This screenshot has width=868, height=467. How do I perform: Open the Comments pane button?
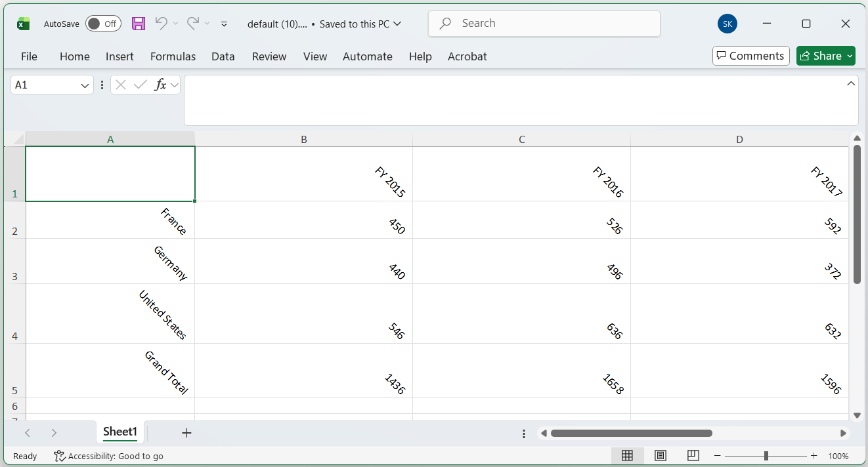[750, 56]
